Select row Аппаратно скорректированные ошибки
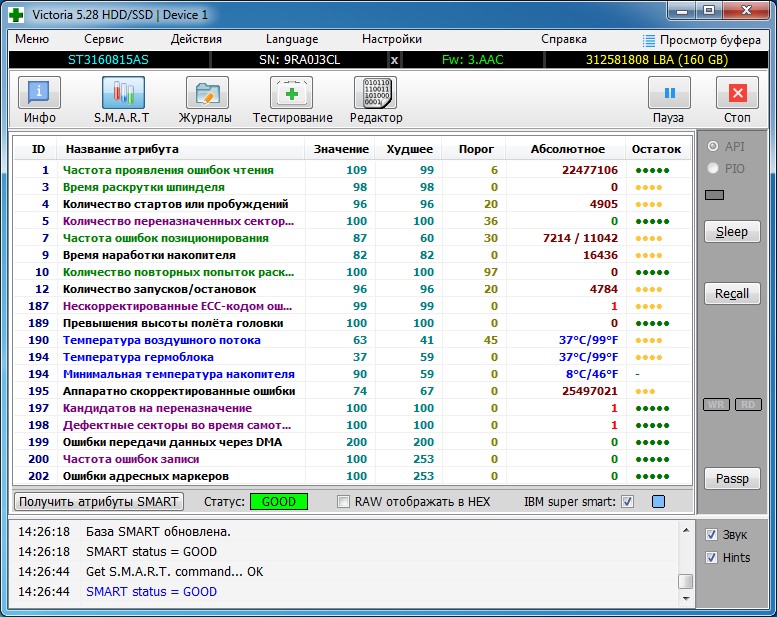 (x=352, y=391)
